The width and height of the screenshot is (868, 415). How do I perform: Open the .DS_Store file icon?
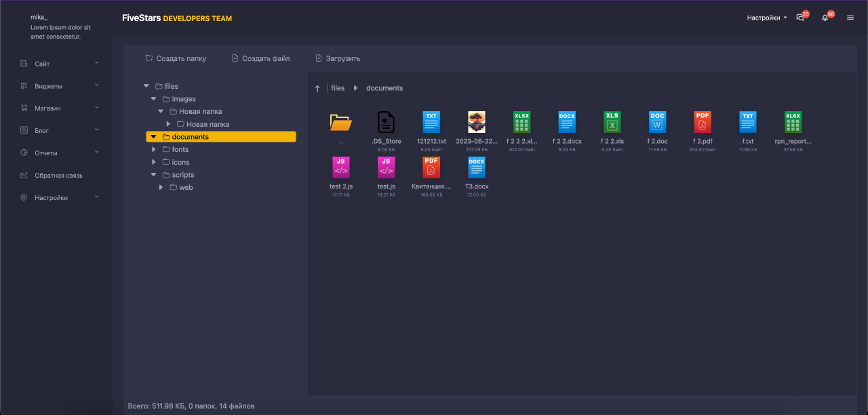pos(386,122)
